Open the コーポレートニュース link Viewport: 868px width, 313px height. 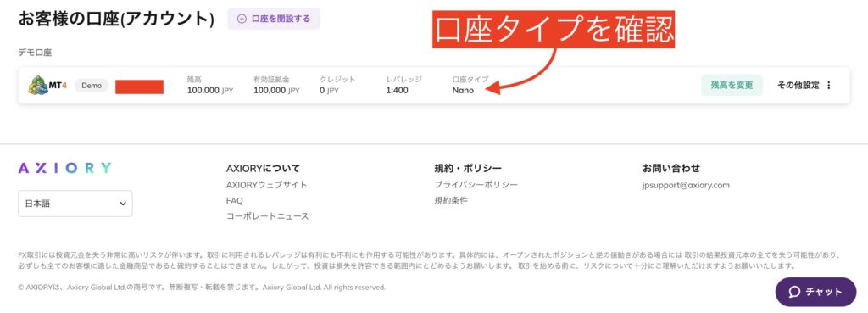[267, 216]
